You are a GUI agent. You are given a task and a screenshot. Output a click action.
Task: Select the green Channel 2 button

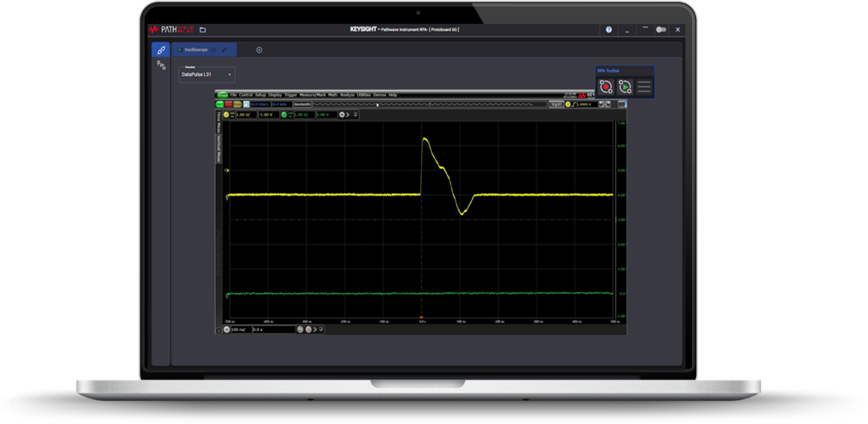[284, 115]
